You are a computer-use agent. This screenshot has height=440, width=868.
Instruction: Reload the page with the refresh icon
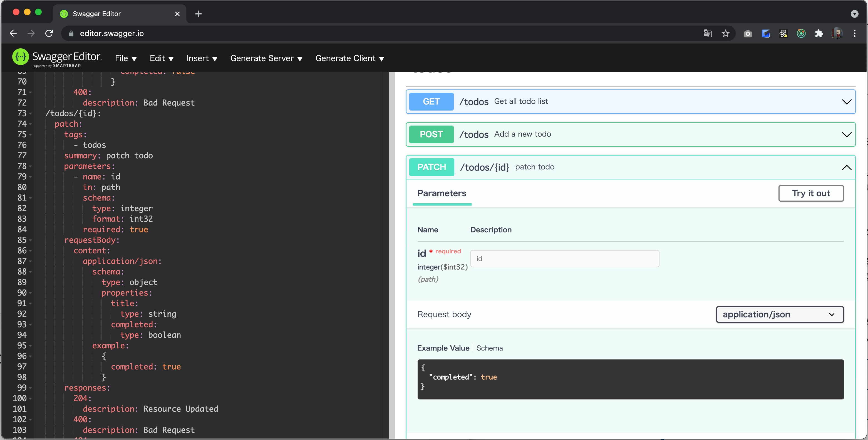[x=49, y=33]
